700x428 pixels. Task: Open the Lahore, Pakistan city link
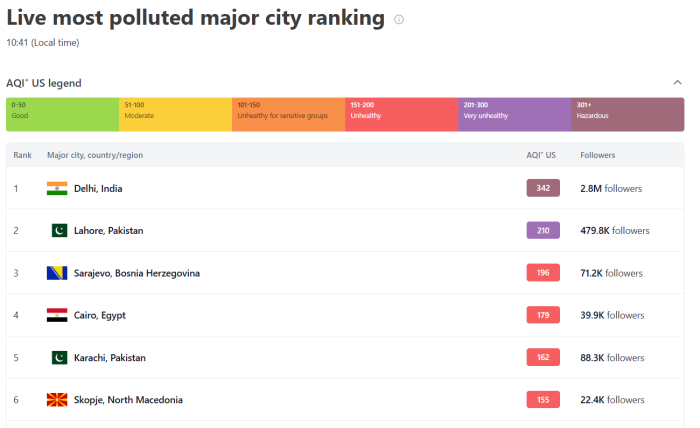point(108,230)
